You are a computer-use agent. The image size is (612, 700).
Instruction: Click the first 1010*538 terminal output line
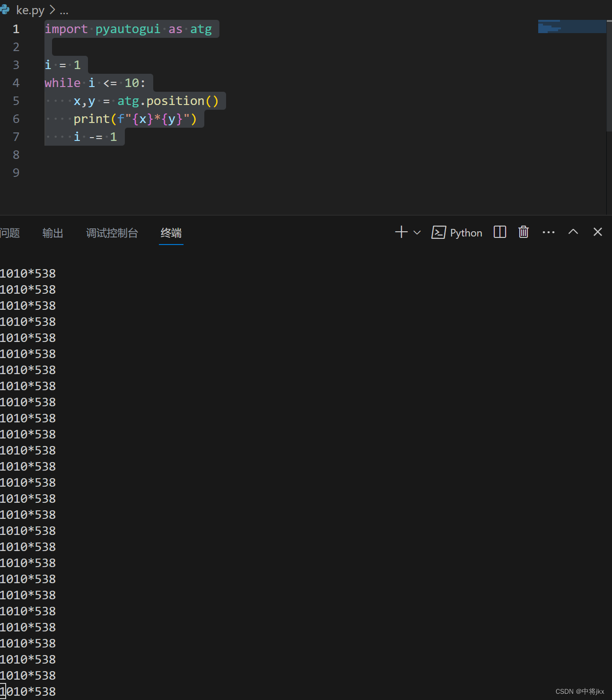point(28,273)
